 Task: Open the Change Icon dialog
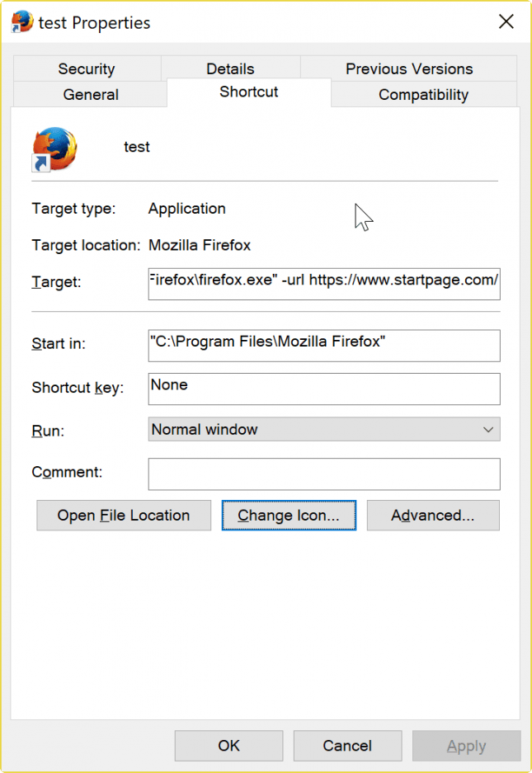point(289,515)
